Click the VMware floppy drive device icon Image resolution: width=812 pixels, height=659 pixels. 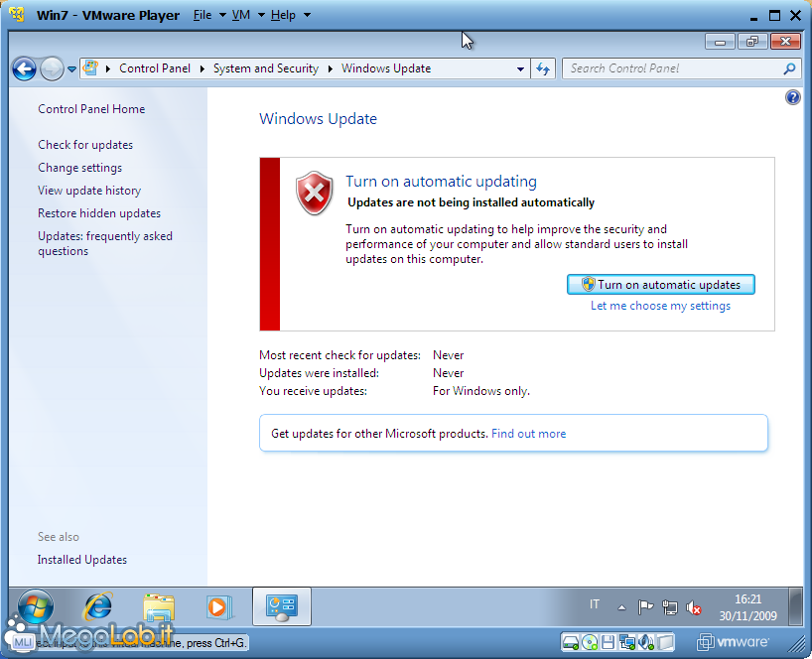click(x=608, y=643)
